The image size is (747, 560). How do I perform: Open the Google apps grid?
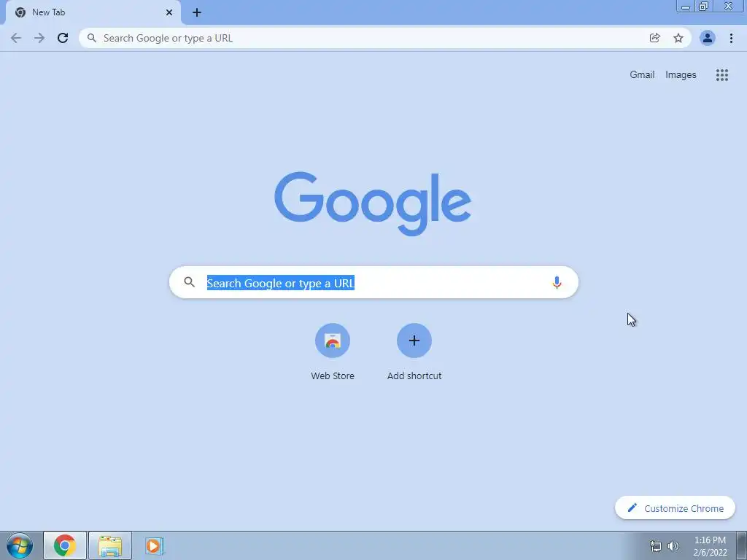721,75
